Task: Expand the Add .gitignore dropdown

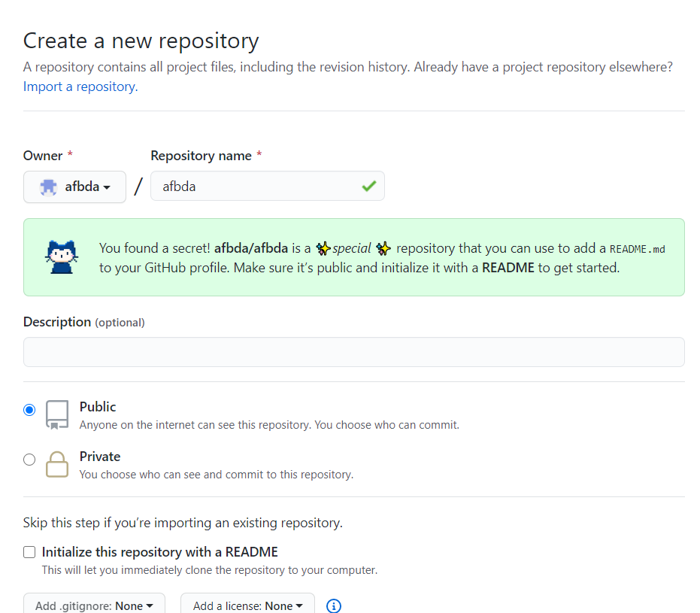Action: [x=94, y=605]
